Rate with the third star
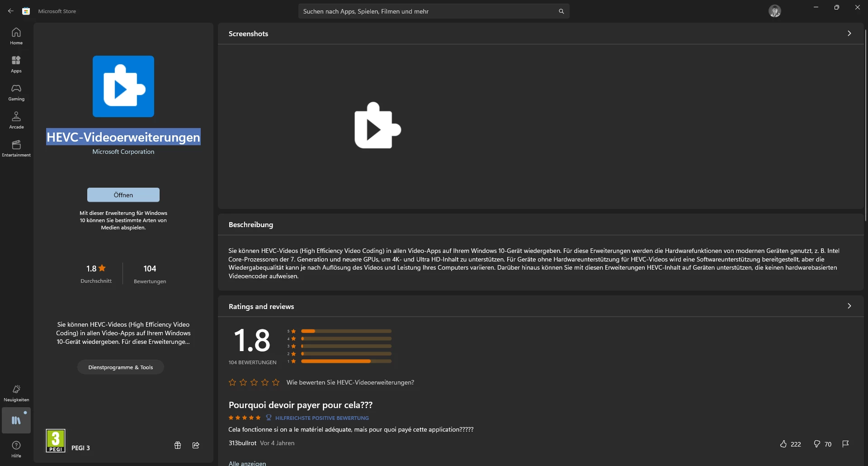The image size is (868, 466). (254, 382)
